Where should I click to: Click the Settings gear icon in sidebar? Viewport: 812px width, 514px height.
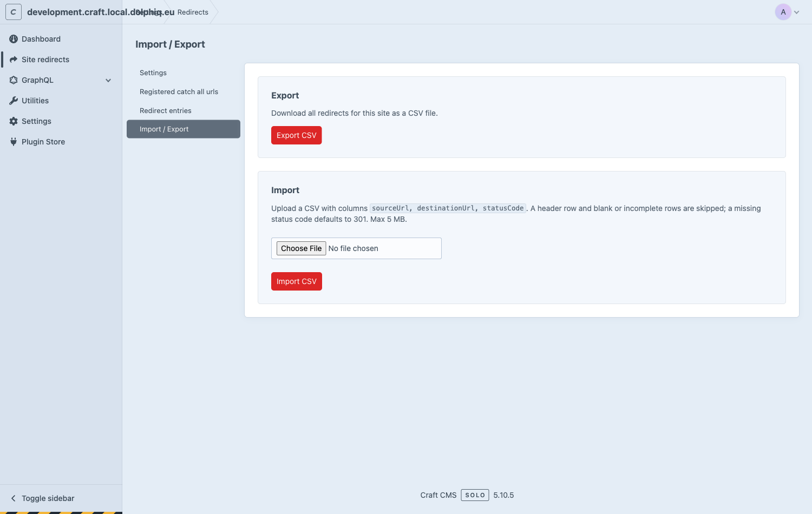(x=14, y=121)
